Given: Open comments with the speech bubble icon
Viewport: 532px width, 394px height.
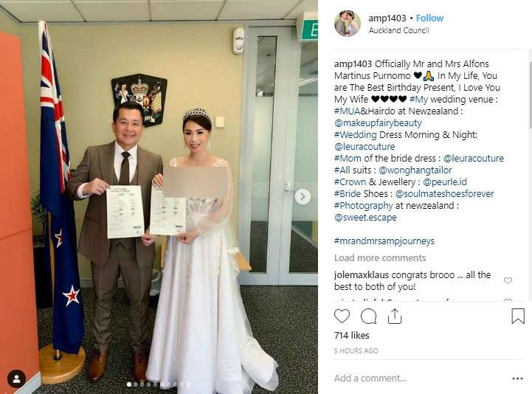Looking at the screenshot, I should [368, 317].
